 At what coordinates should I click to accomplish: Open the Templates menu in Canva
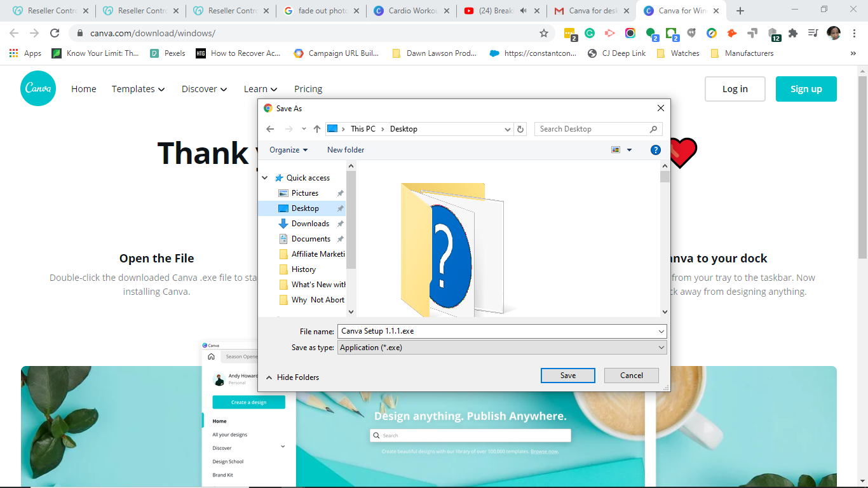click(139, 89)
